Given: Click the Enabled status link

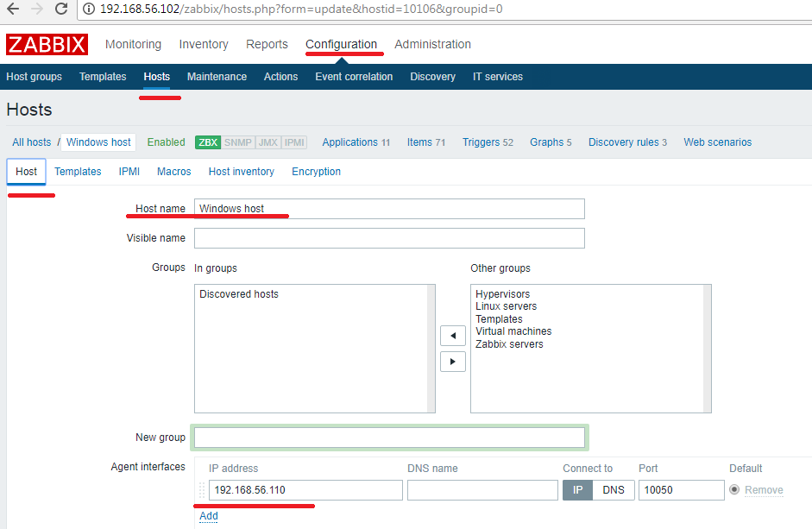Looking at the screenshot, I should 166,142.
